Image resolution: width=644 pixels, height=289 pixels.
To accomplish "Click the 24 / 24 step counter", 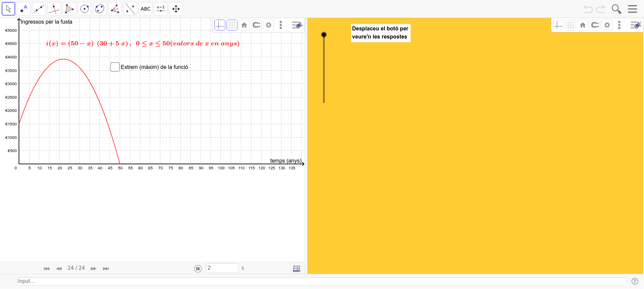I will 76,268.
